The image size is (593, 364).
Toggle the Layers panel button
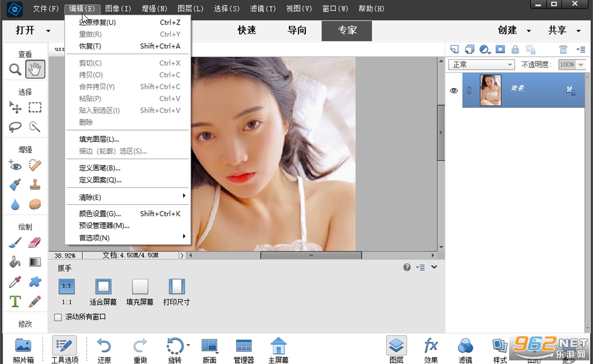[396, 350]
